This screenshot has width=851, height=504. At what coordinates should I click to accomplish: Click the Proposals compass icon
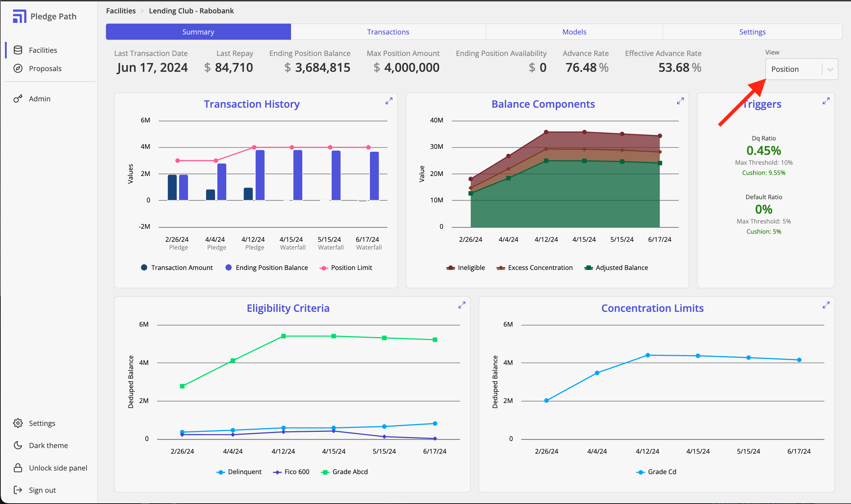pos(18,68)
